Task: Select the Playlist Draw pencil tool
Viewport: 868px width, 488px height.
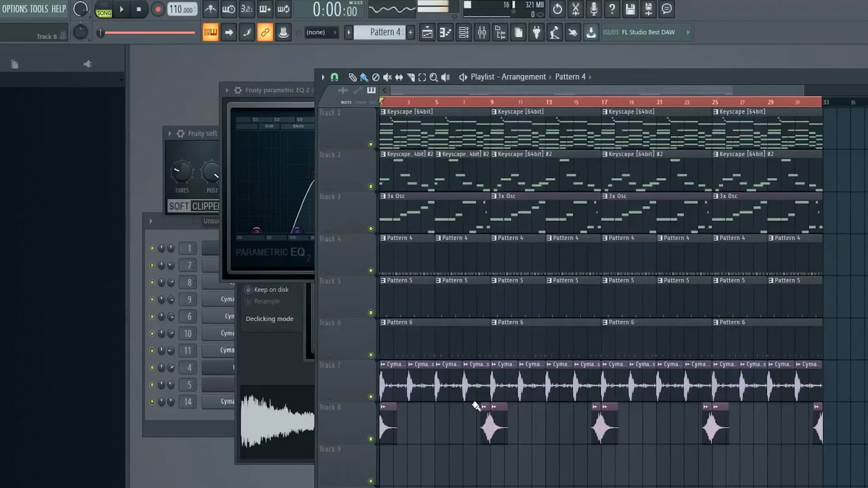Action: 352,77
